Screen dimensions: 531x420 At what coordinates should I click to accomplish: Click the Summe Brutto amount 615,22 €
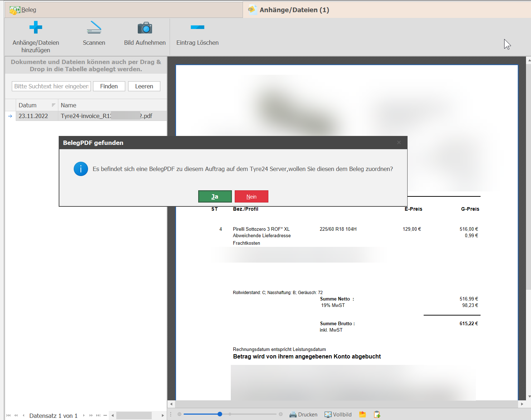tap(469, 323)
